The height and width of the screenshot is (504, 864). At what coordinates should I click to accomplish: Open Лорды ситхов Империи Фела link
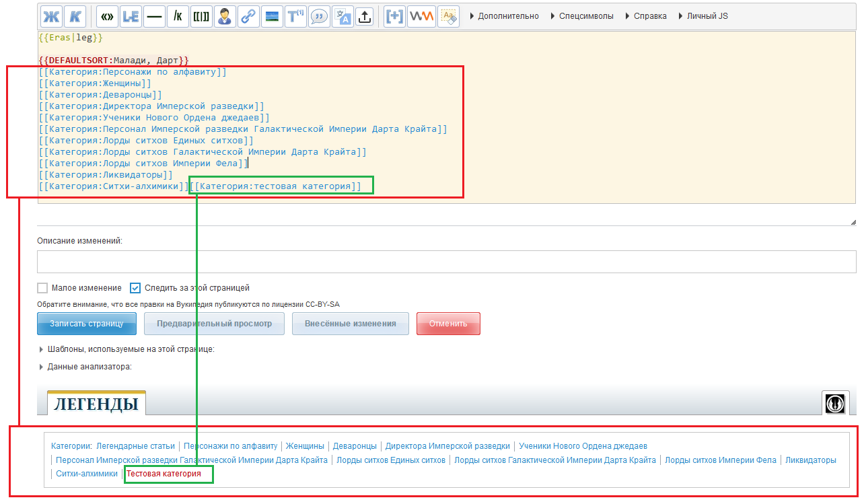(x=721, y=460)
